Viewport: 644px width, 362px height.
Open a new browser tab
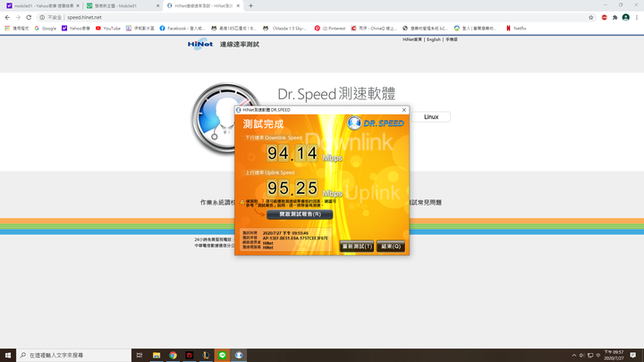[x=250, y=5]
